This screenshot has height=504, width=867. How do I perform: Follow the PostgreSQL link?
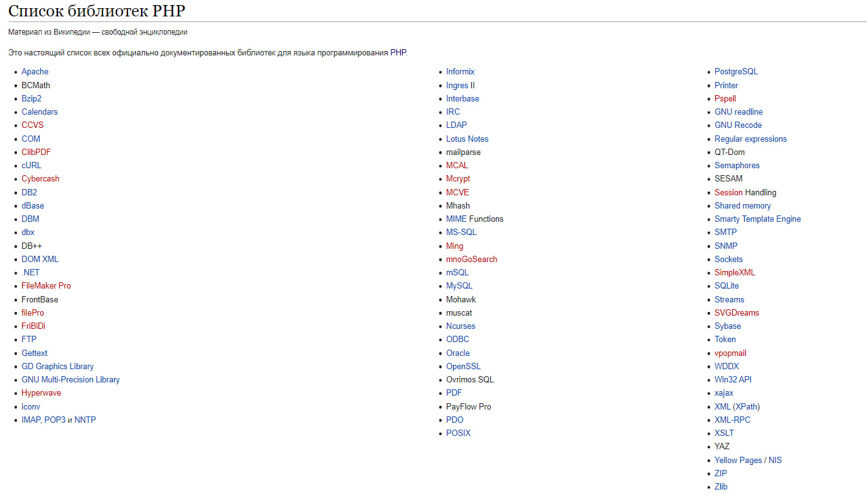pos(736,72)
